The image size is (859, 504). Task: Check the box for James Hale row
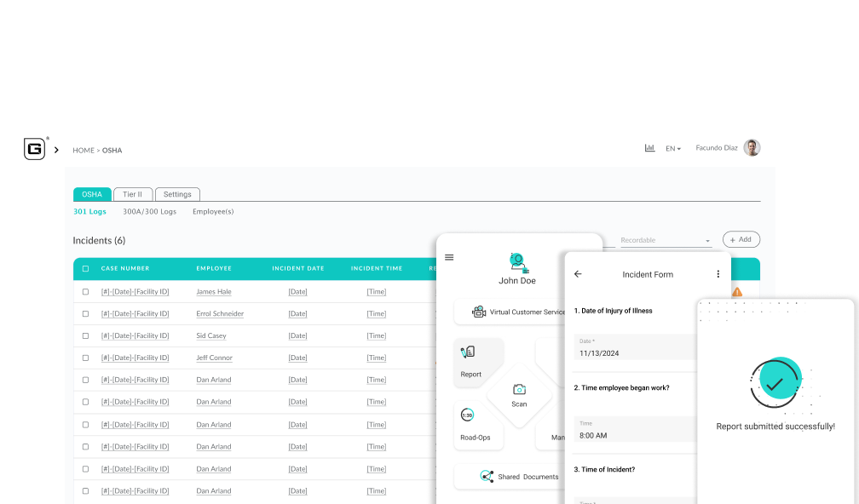(x=85, y=292)
